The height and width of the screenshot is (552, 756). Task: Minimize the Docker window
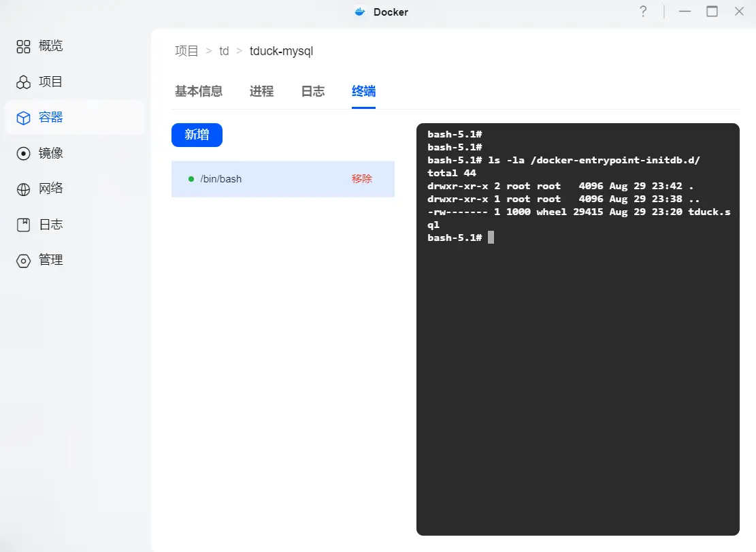(685, 11)
